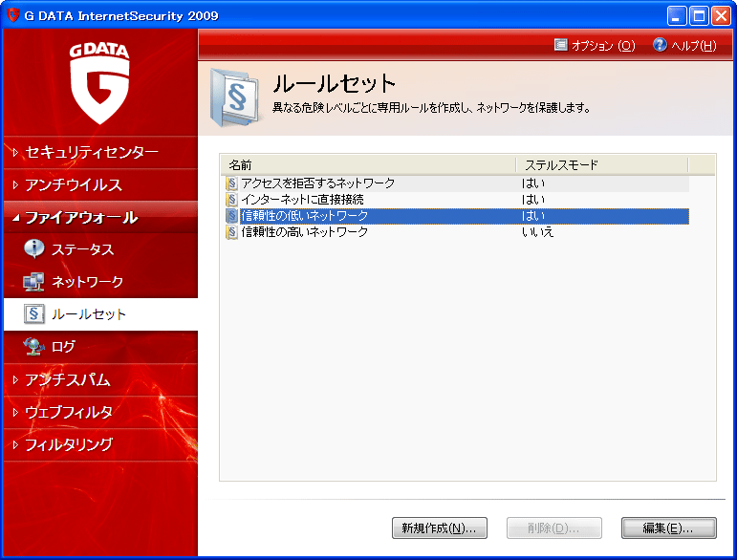Click the ステータス info icon in sidebar
737x560 pixels.
click(x=34, y=249)
